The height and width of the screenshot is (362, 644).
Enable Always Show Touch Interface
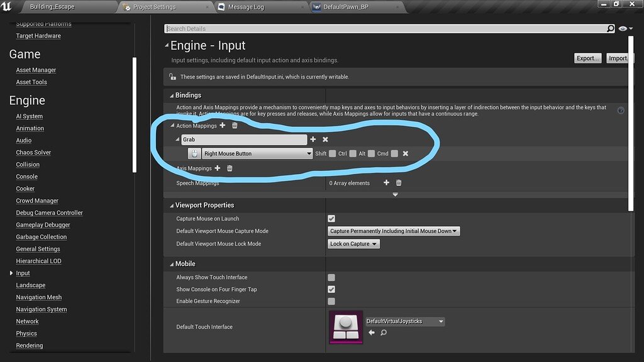coord(331,277)
